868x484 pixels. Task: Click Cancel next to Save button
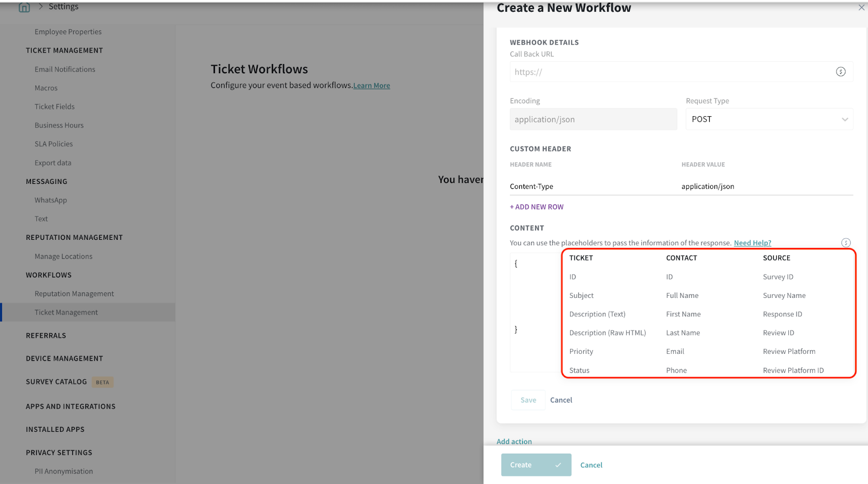(561, 400)
